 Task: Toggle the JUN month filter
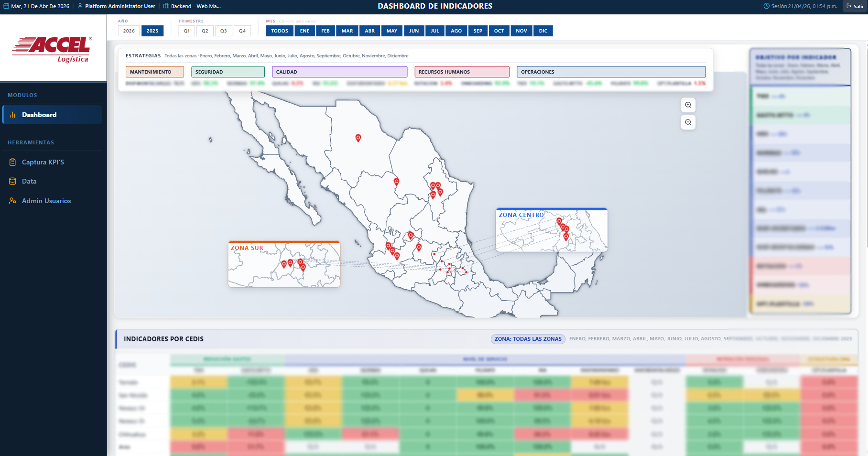point(414,31)
